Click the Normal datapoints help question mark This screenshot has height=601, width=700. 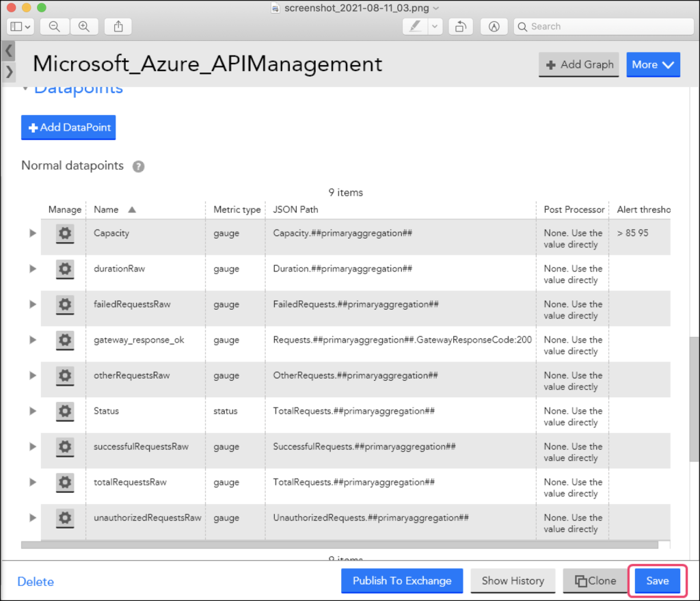pyautogui.click(x=138, y=166)
